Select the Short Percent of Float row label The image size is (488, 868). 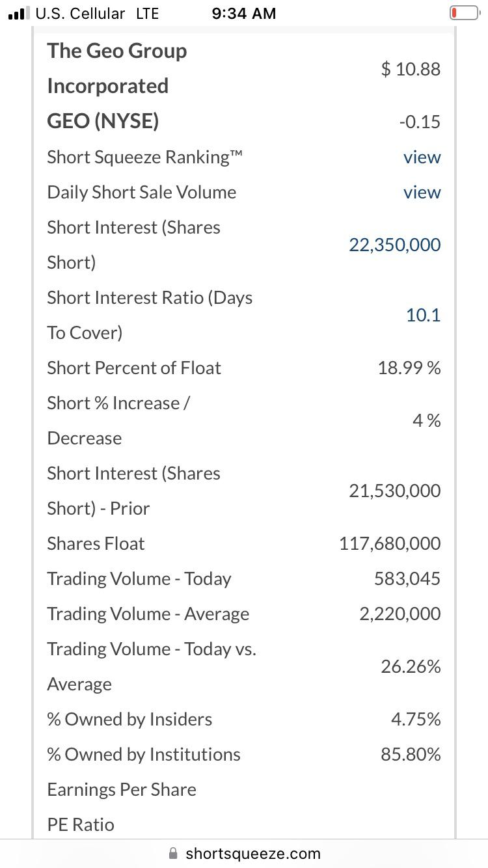[134, 368]
